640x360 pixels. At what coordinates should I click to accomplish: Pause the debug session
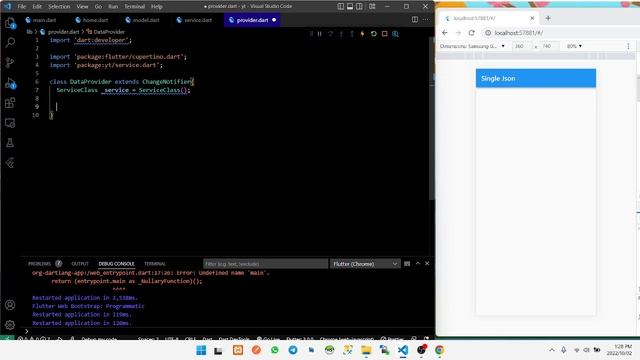[320, 34]
